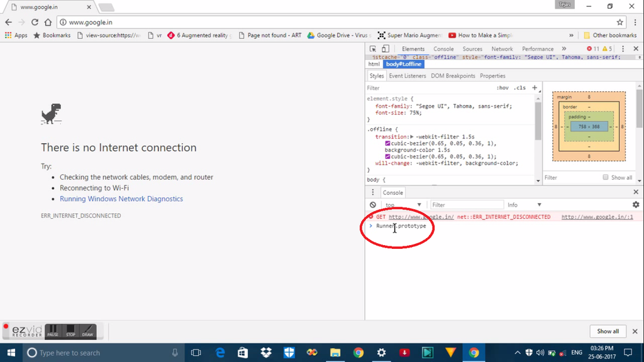Click the Windows search box

pyautogui.click(x=103, y=353)
